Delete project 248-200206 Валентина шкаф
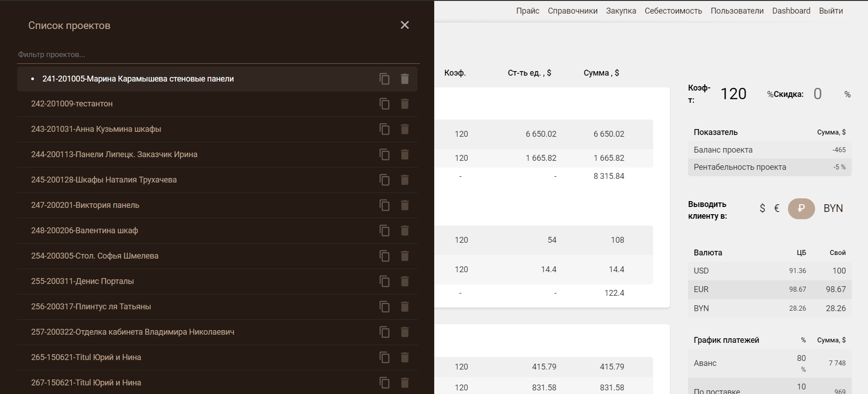 click(x=405, y=231)
